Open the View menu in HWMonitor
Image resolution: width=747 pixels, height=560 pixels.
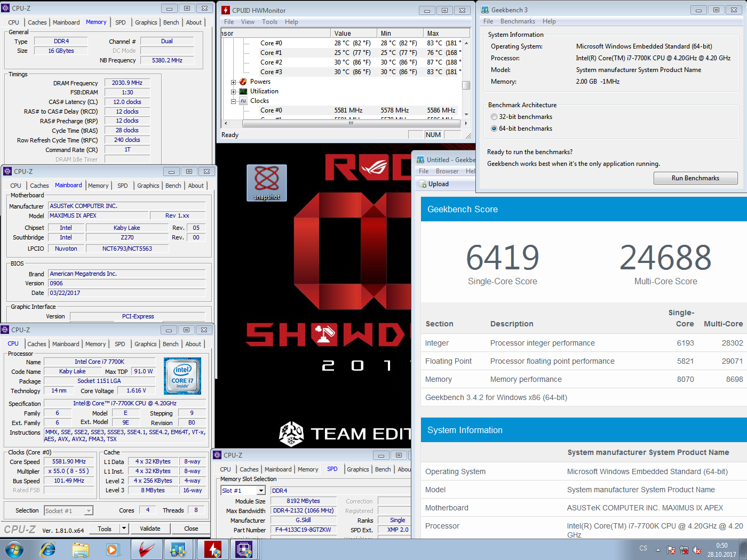point(248,22)
